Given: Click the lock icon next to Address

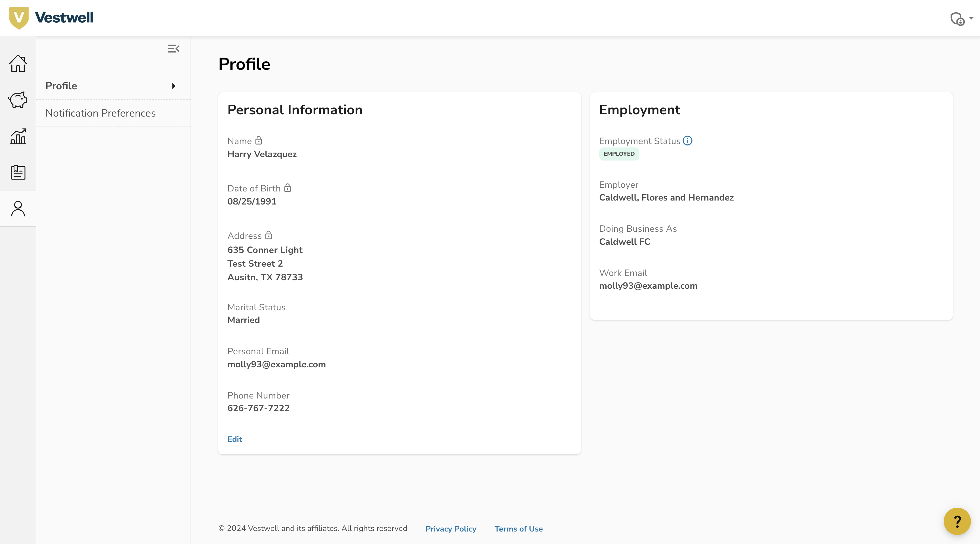Looking at the screenshot, I should click(269, 235).
